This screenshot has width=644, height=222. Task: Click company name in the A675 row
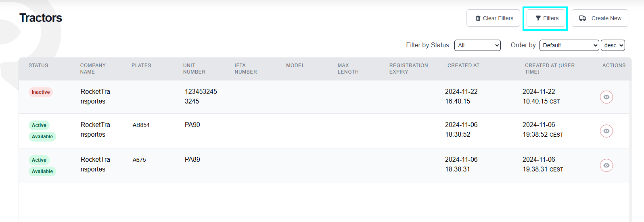(x=95, y=165)
